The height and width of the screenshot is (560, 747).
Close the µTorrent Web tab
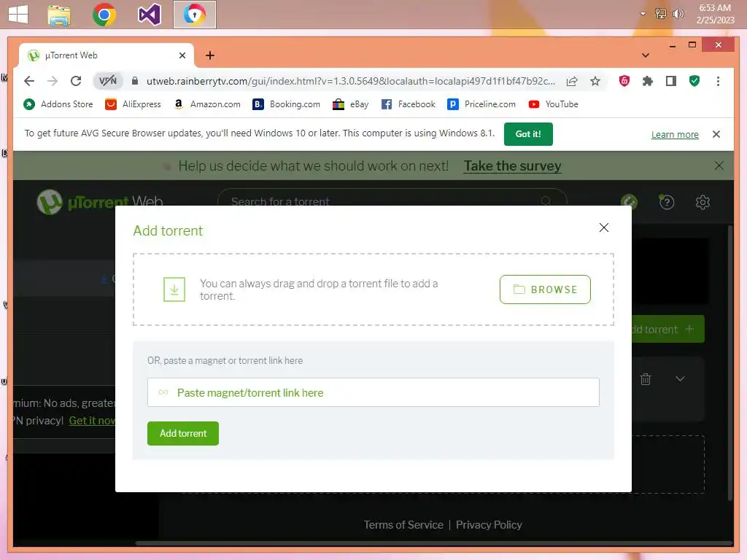[182, 55]
